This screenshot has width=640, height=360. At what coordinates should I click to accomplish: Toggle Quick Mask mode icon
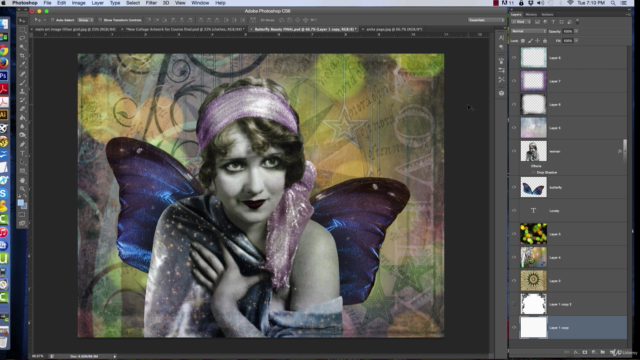[22, 214]
